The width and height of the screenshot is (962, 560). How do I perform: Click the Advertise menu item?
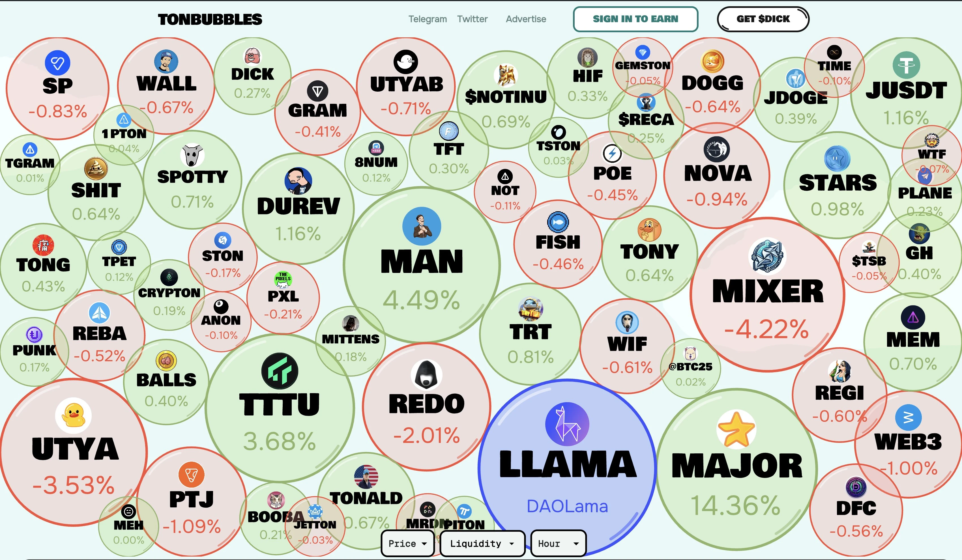pos(525,18)
